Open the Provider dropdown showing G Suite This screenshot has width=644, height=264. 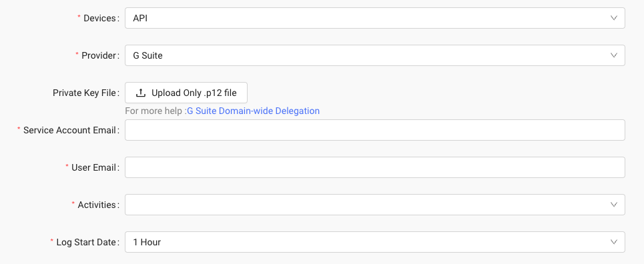(x=374, y=55)
